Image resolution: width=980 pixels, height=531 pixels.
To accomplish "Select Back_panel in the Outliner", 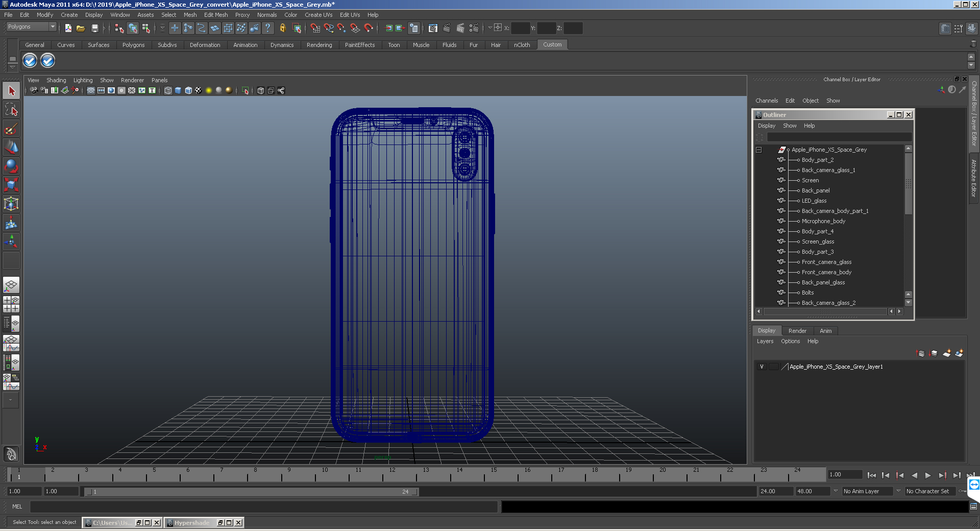I will [x=816, y=190].
